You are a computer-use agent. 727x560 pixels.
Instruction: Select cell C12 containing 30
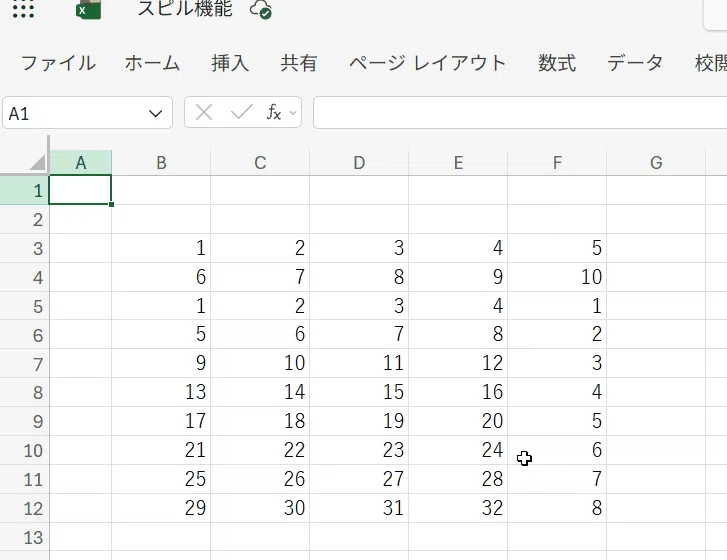(x=260, y=508)
